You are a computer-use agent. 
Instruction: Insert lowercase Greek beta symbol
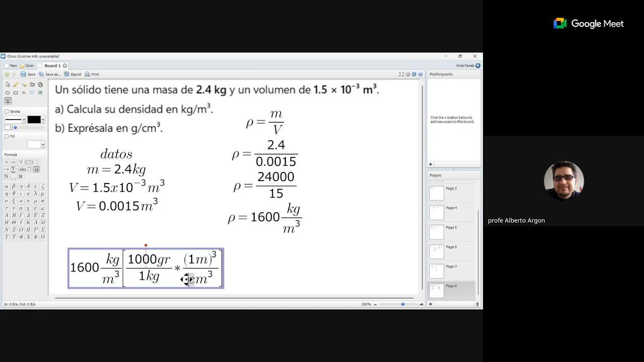click(14, 187)
